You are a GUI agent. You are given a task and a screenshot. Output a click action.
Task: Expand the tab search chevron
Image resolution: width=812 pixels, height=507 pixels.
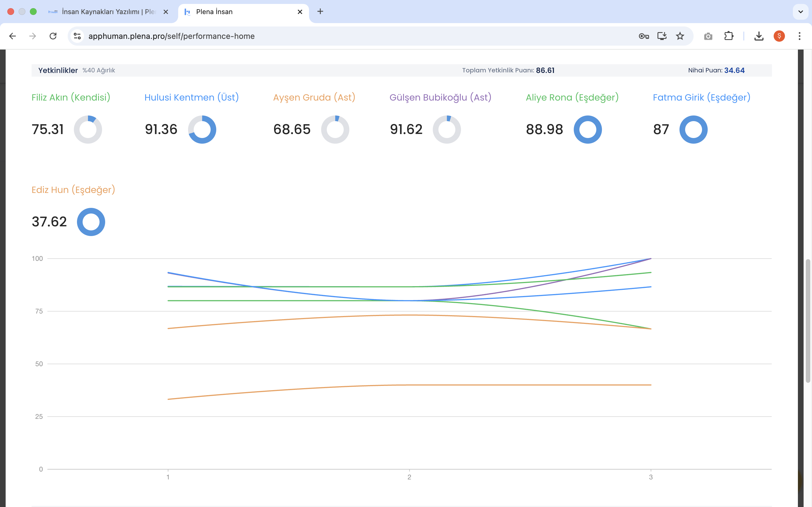pyautogui.click(x=800, y=12)
